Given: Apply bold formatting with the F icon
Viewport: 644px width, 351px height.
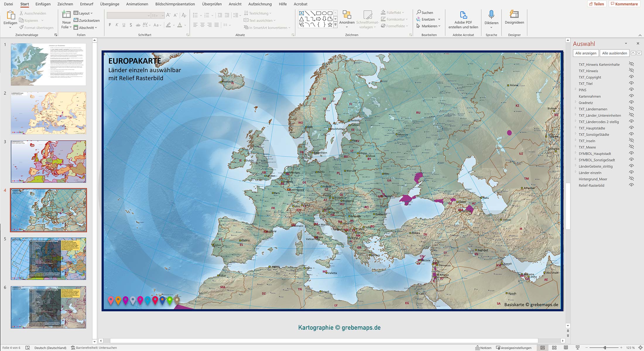Looking at the screenshot, I should pyautogui.click(x=110, y=25).
